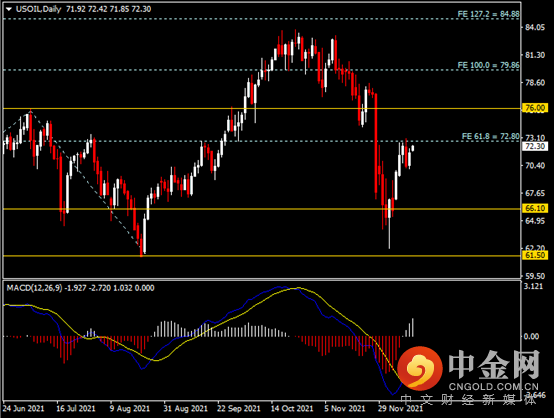Select the FE 100.0 = 79.86 label
The image size is (554, 418).
click(488, 65)
